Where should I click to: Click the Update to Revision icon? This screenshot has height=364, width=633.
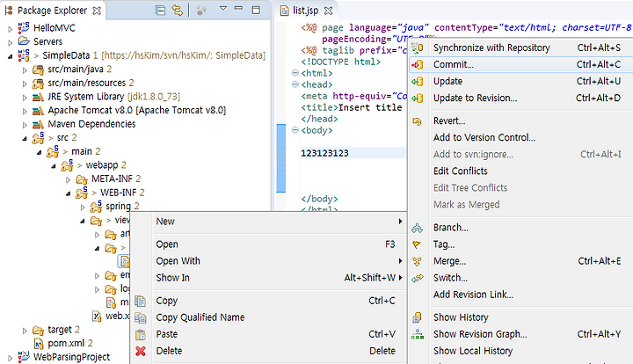click(418, 98)
